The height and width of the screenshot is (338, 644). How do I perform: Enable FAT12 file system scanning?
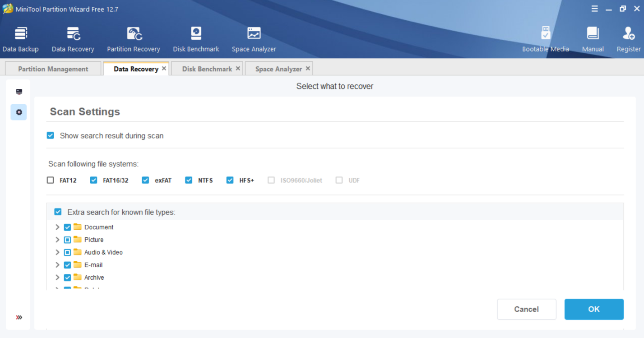51,180
